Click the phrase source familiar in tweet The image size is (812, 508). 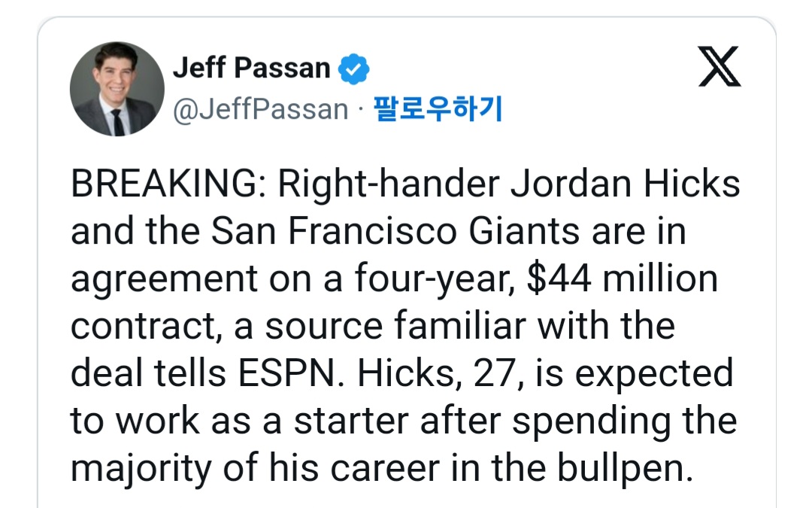click(x=369, y=327)
